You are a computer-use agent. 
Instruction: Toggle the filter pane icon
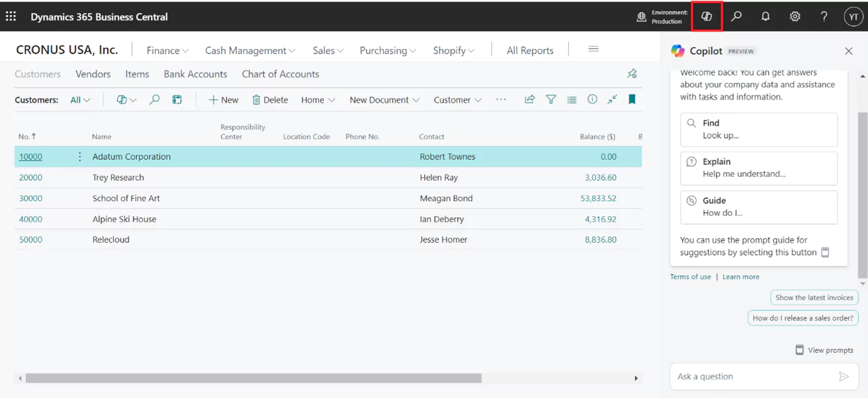[551, 99]
